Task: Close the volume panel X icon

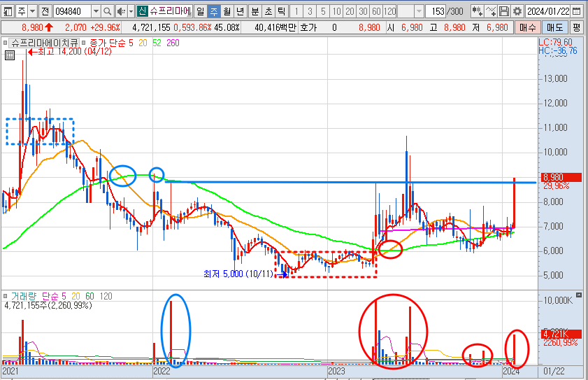Action: pos(579,295)
